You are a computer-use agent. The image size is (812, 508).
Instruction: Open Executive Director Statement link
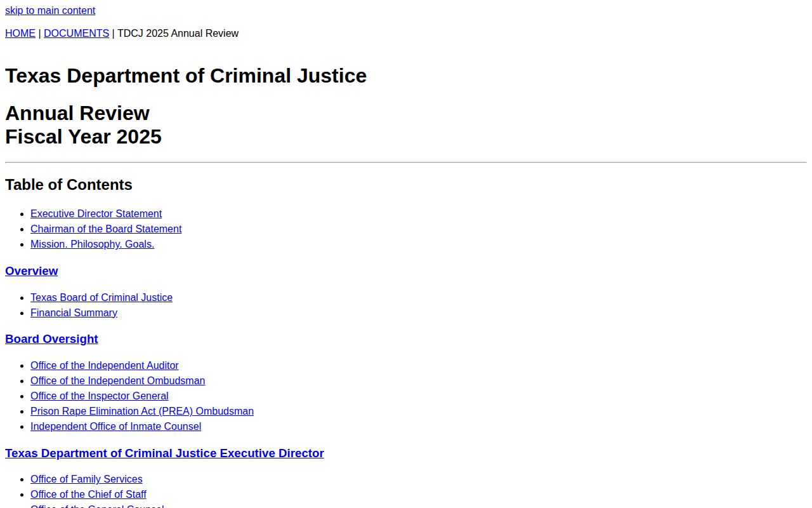click(x=96, y=214)
